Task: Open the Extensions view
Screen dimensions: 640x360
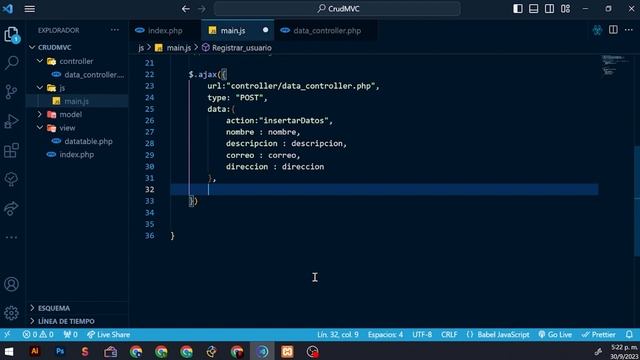Action: pos(11,150)
